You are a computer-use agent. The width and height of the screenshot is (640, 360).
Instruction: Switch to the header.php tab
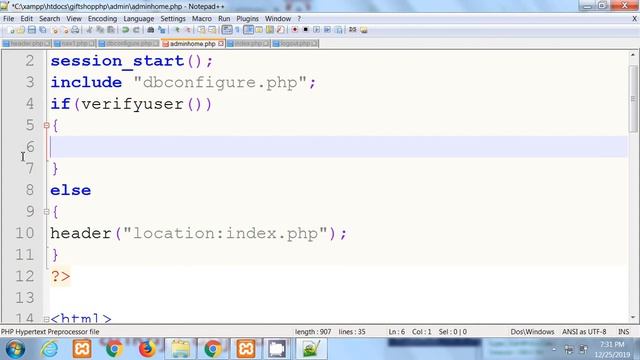27,43
